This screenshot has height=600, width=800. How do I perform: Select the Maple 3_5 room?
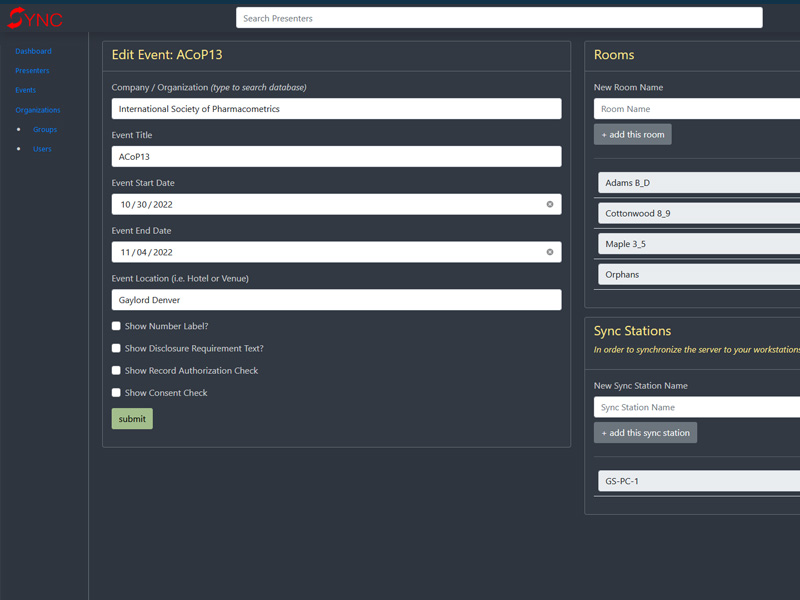point(699,244)
